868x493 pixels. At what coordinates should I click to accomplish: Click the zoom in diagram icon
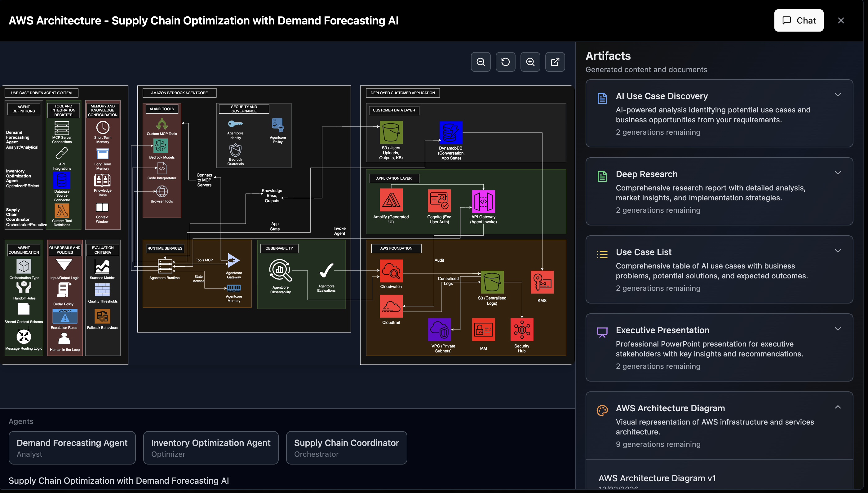point(530,62)
